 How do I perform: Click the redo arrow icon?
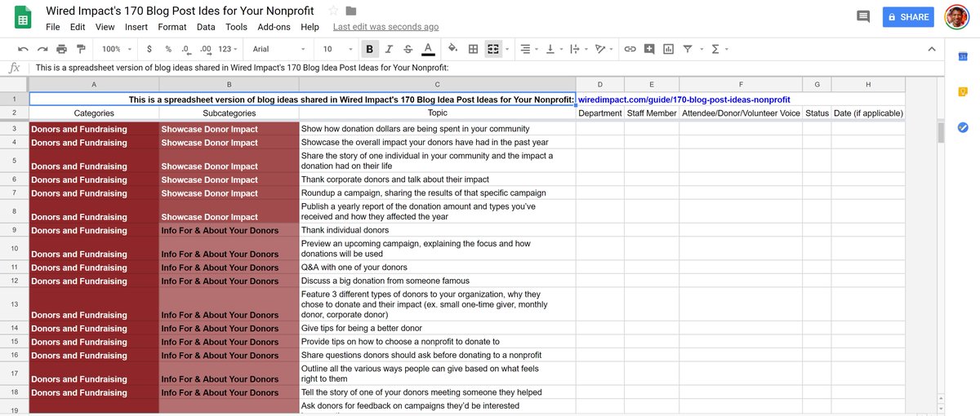(x=42, y=49)
